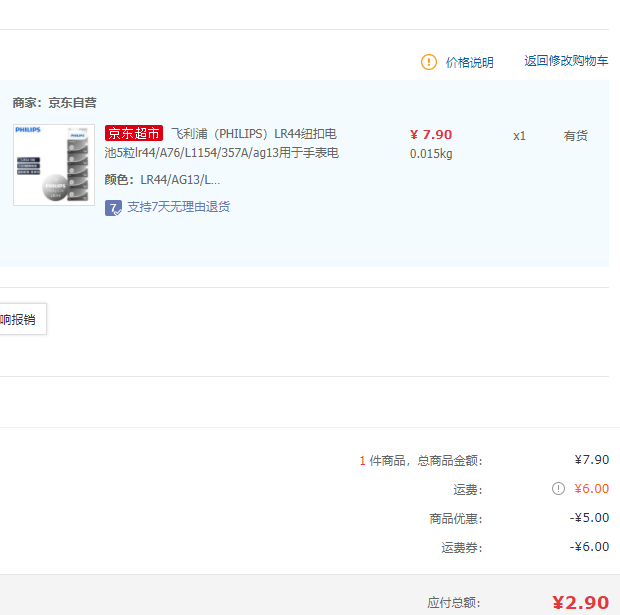Click the 应付总额 total ¥2.90

tap(580, 602)
